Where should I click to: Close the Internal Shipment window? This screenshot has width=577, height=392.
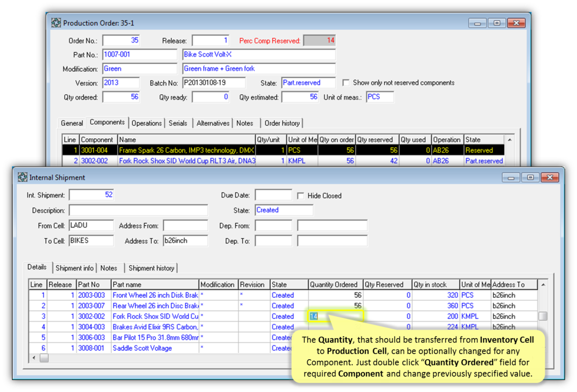tap(549, 177)
